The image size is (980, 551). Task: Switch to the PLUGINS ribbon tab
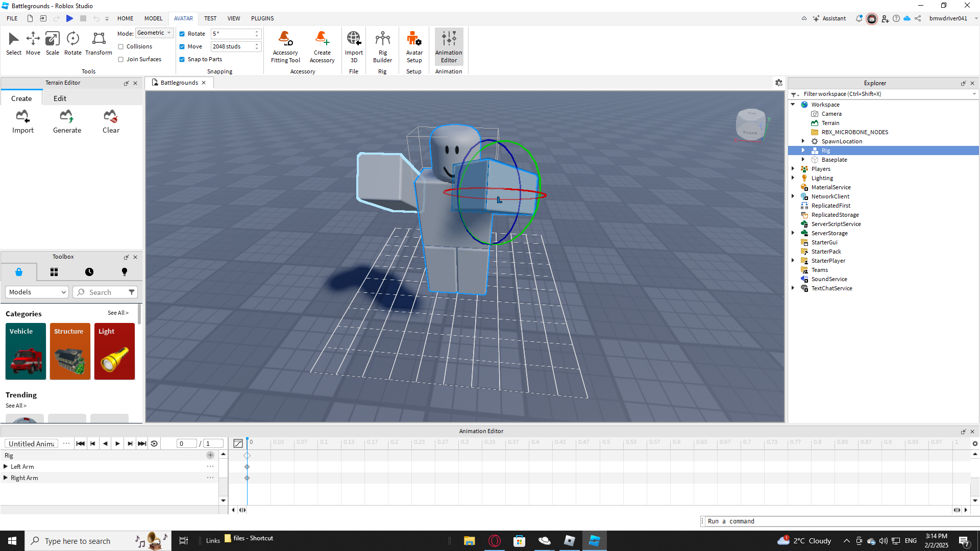coord(262,18)
